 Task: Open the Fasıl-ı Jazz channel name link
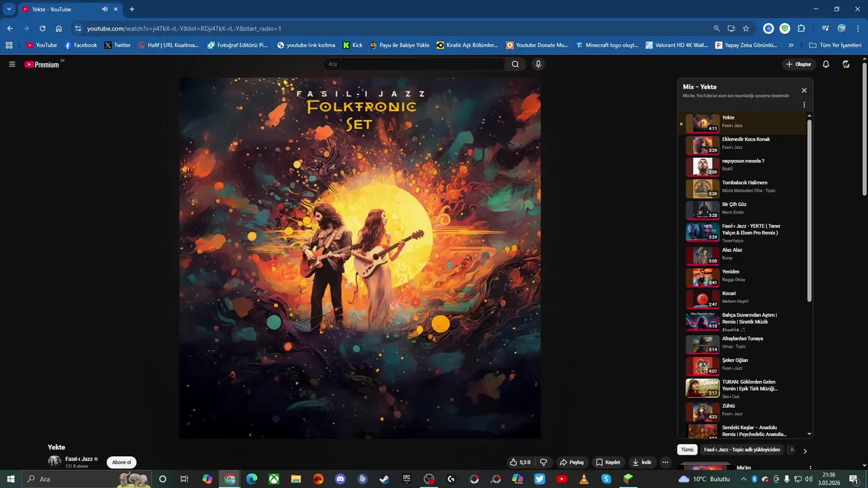coord(79,459)
